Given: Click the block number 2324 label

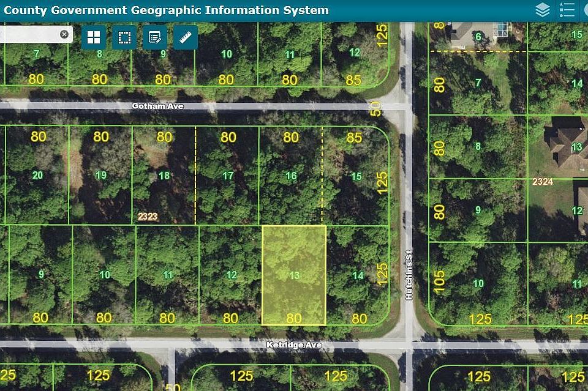Looking at the screenshot, I should pyautogui.click(x=543, y=182).
